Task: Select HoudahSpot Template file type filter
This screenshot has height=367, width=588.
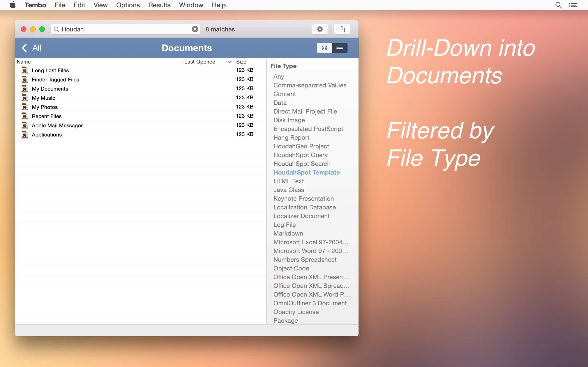Action: pos(306,172)
